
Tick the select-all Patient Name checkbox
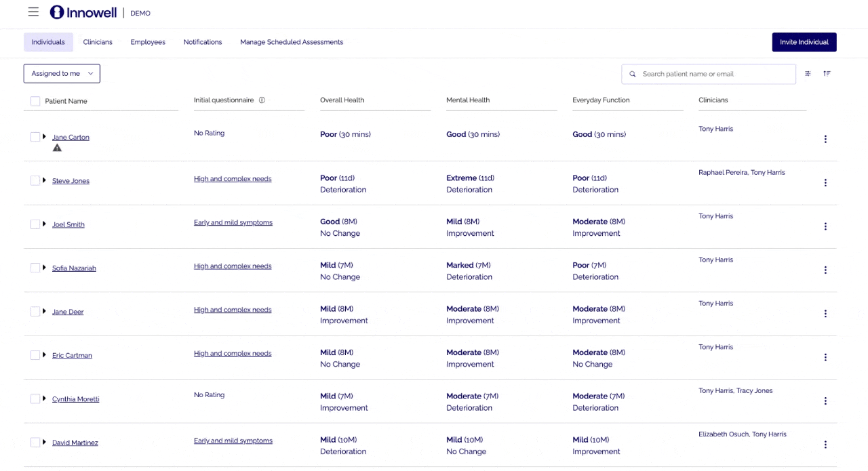point(35,101)
